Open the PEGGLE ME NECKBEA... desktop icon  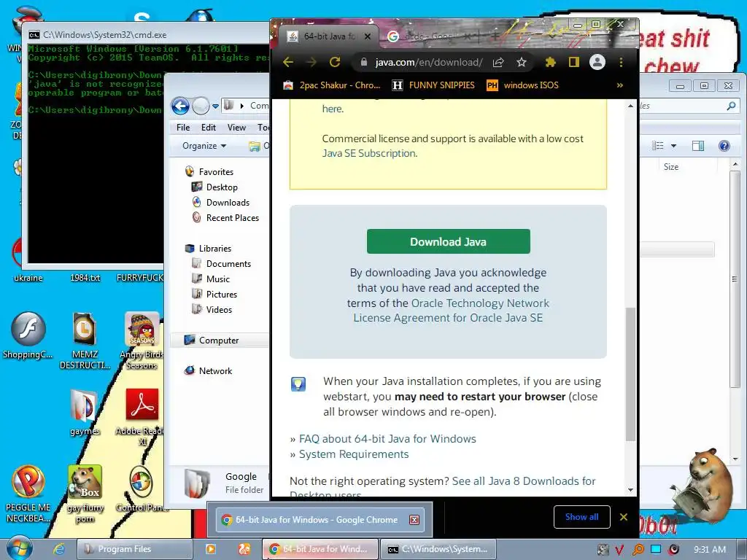[x=28, y=494]
